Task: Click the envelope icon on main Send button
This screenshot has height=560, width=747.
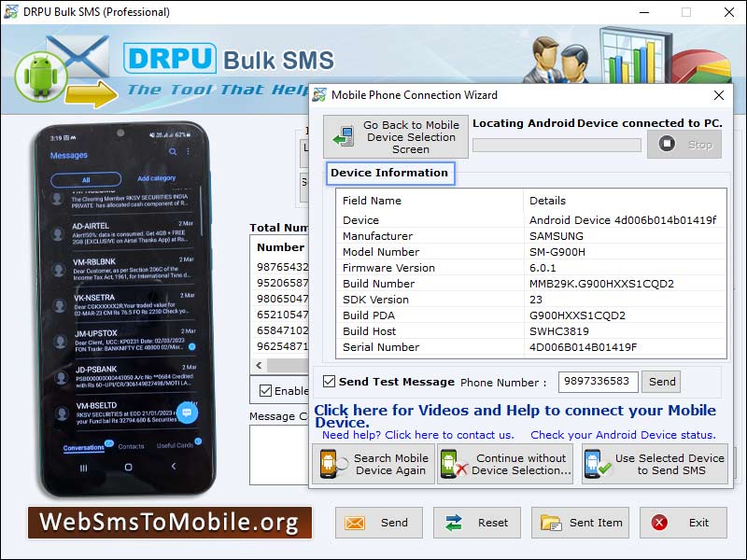Action: pos(356,523)
